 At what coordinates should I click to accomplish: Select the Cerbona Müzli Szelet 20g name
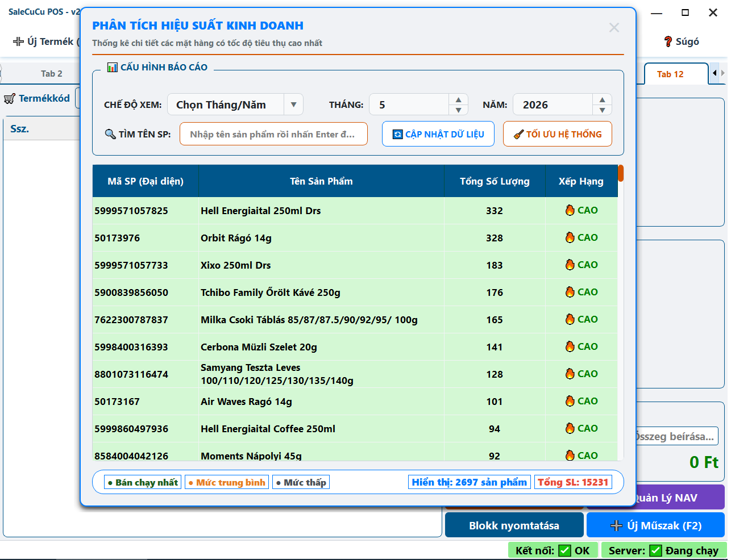point(259,347)
